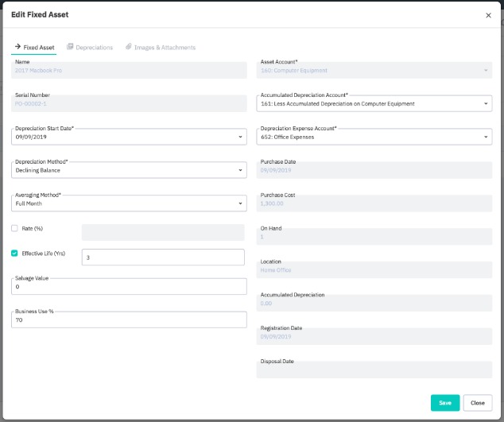
Task: Click the Close button at bottom
Action: tap(477, 403)
